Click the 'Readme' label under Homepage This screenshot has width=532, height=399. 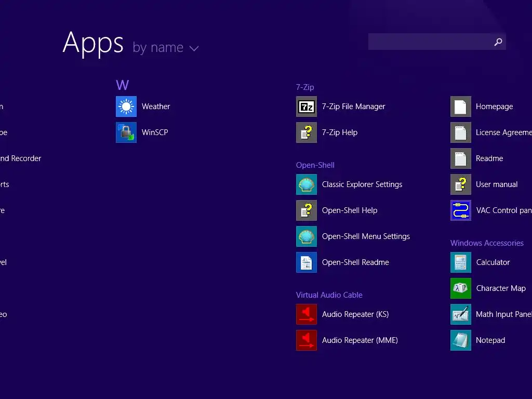489,158
